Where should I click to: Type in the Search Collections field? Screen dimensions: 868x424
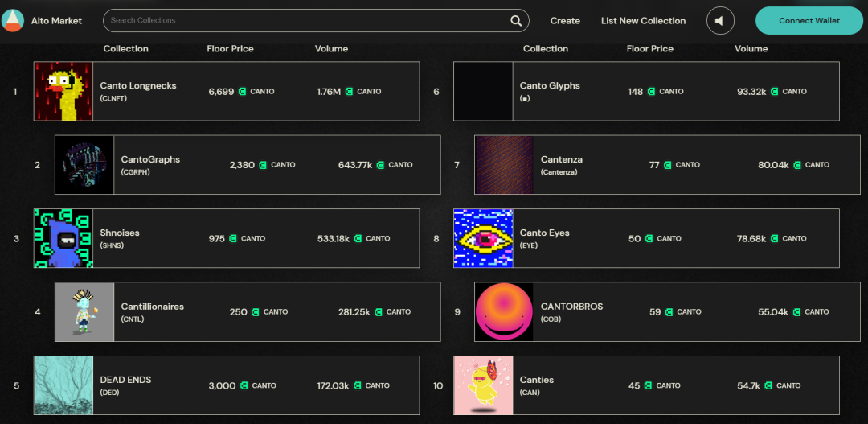[x=305, y=21]
